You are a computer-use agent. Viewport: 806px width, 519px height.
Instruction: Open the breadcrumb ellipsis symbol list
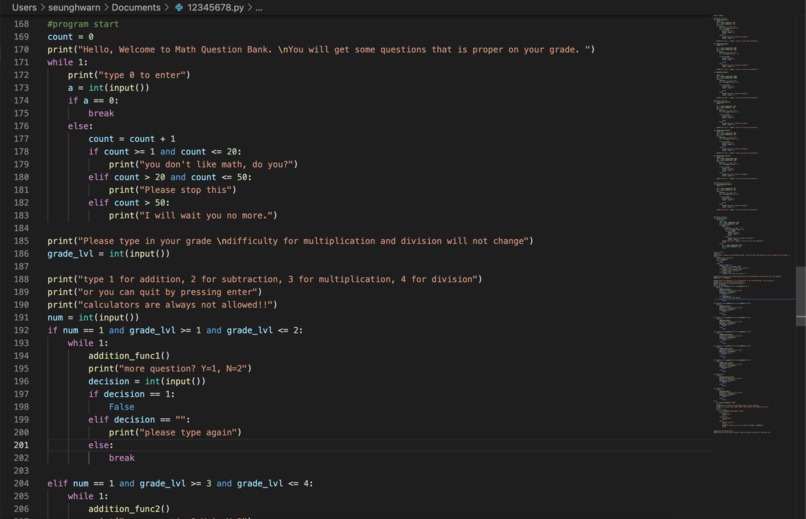point(259,8)
